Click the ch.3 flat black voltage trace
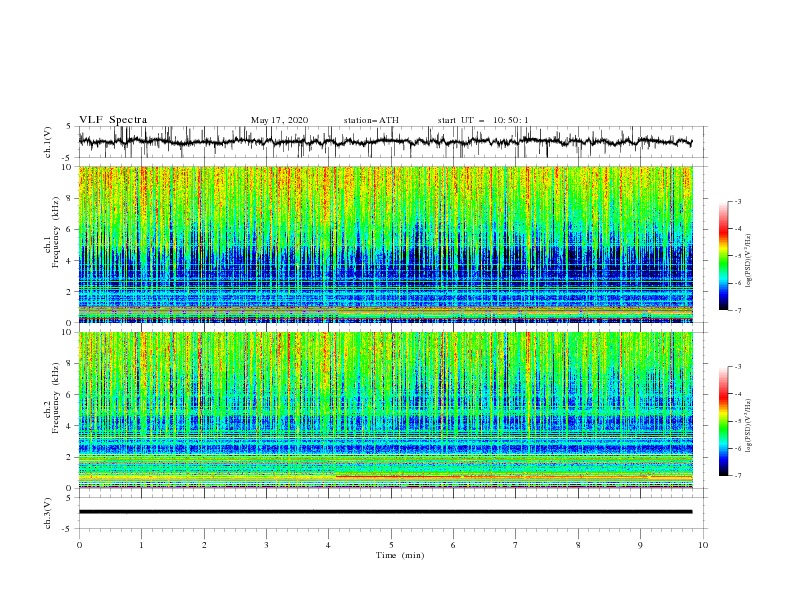The width and height of the screenshot is (792, 612). coord(385,512)
